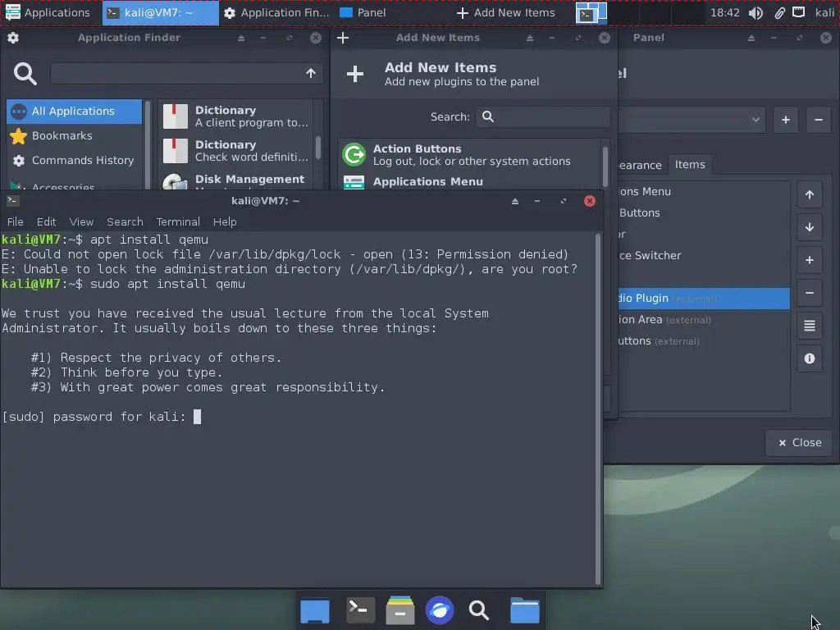
Task: Add new item with plus button beside list
Action: tap(810, 260)
